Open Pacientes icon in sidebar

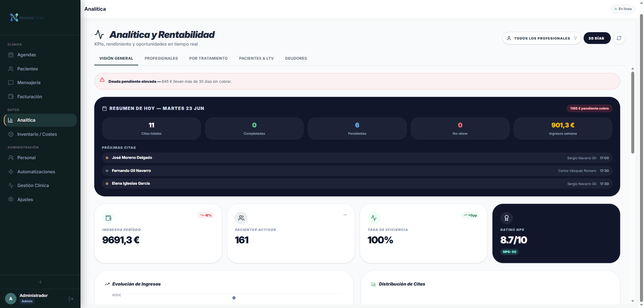(11, 69)
